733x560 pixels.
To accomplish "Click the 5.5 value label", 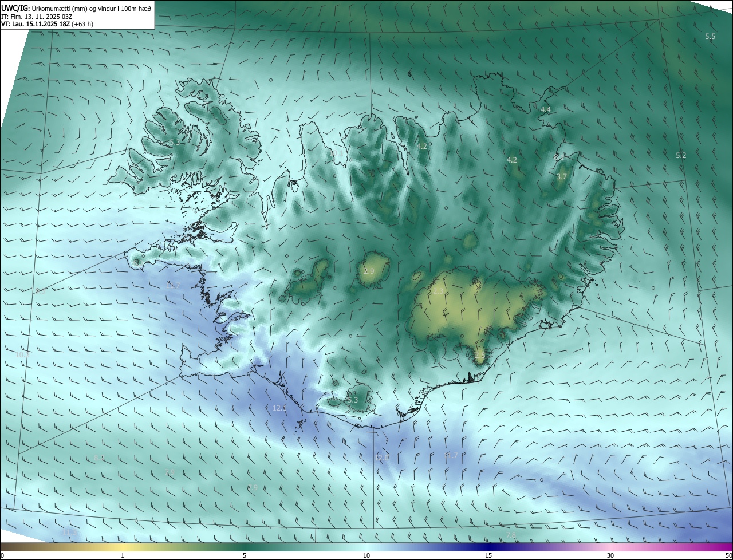I will click(x=710, y=37).
